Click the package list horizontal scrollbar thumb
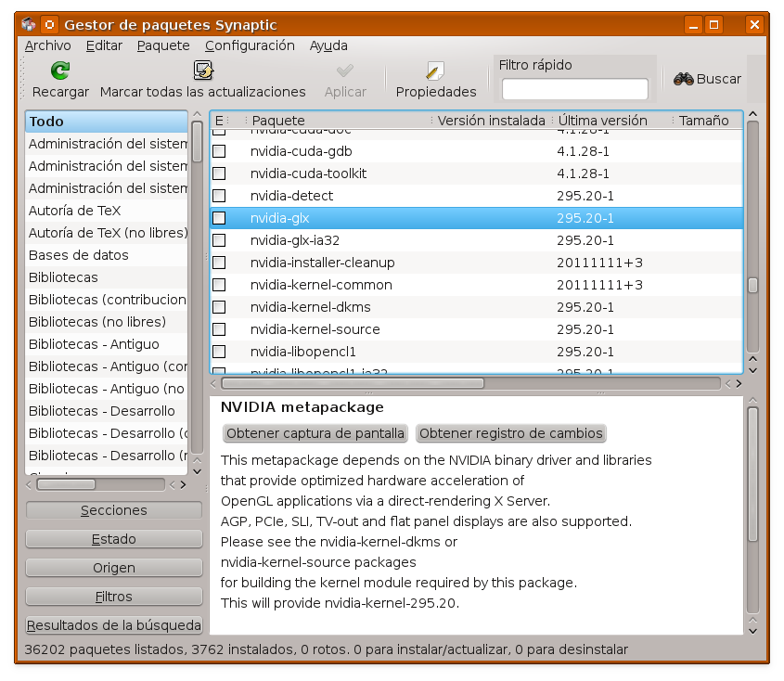 [353, 383]
